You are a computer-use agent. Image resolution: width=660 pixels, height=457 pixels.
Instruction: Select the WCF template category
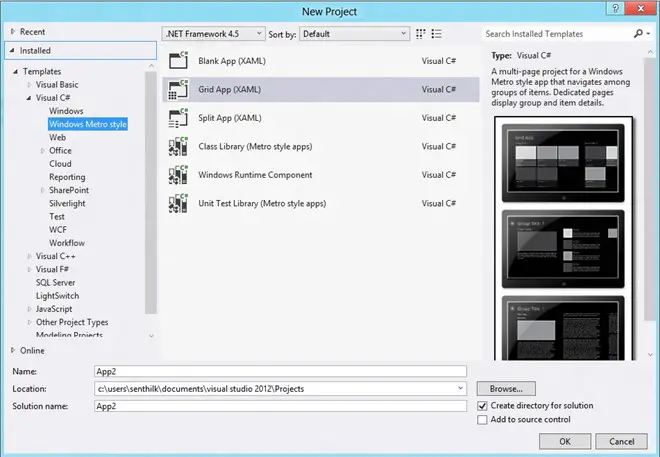(x=58, y=230)
